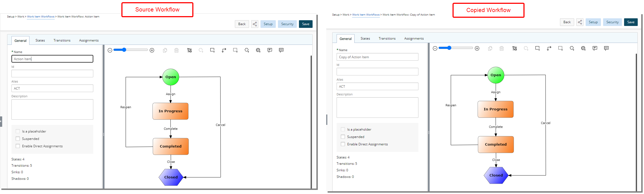Click Save button in Copied Workflow
The width and height of the screenshot is (644, 194).
point(631,22)
